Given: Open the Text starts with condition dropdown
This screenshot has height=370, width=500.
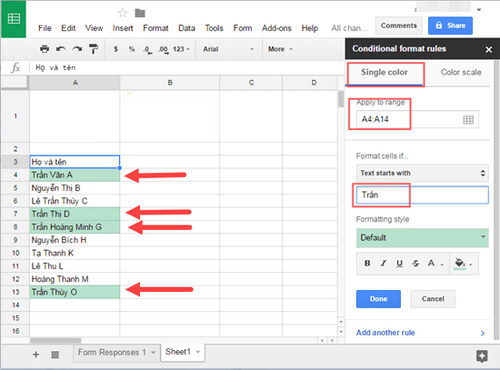Looking at the screenshot, I should tap(422, 173).
